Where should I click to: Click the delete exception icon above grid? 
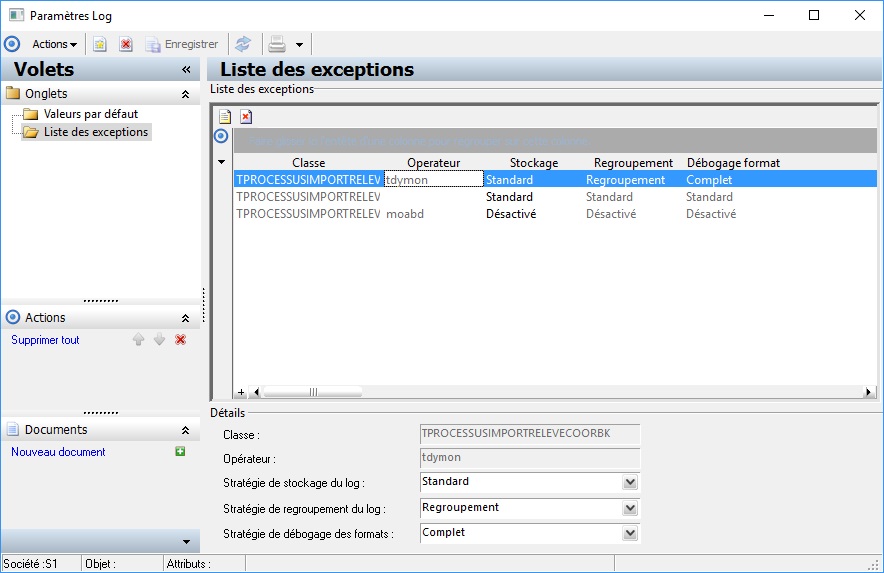pos(246,117)
